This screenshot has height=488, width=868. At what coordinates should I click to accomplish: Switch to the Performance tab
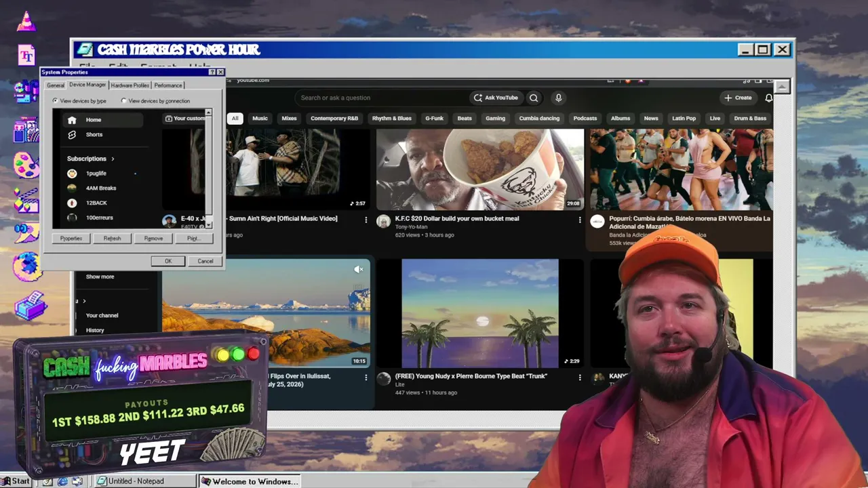(x=168, y=85)
